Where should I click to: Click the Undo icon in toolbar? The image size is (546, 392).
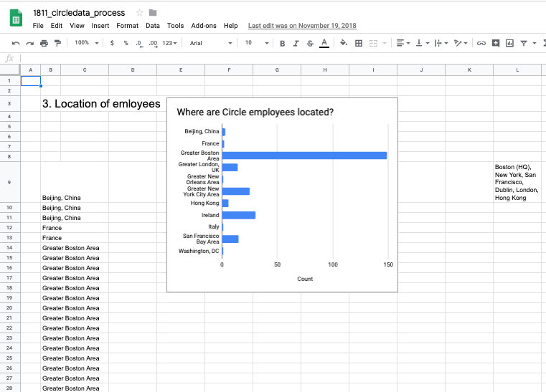click(x=16, y=43)
